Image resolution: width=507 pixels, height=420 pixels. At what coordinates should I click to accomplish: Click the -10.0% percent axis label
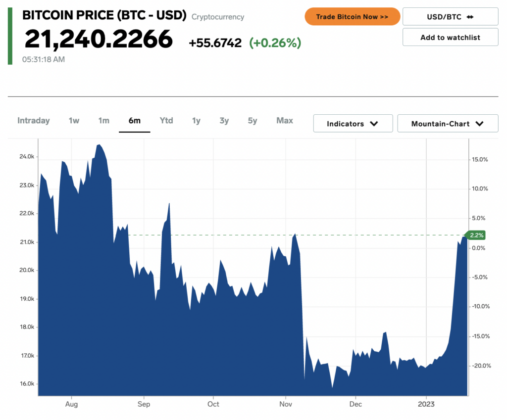point(480,307)
